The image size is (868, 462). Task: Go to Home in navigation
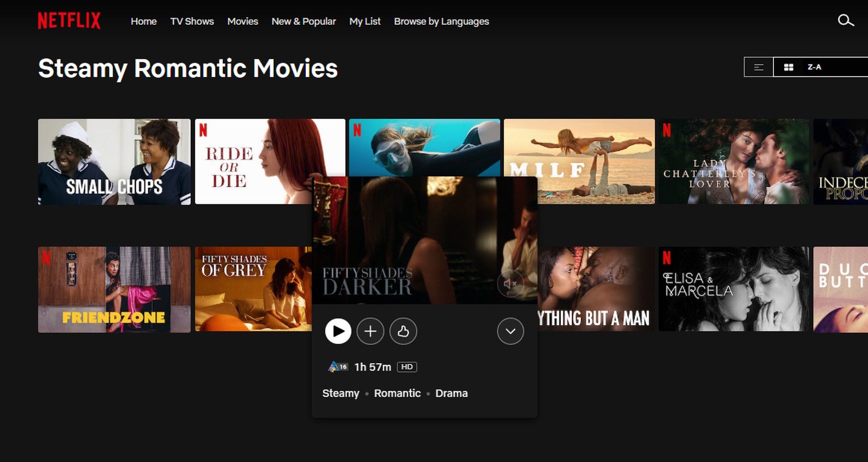(x=144, y=21)
